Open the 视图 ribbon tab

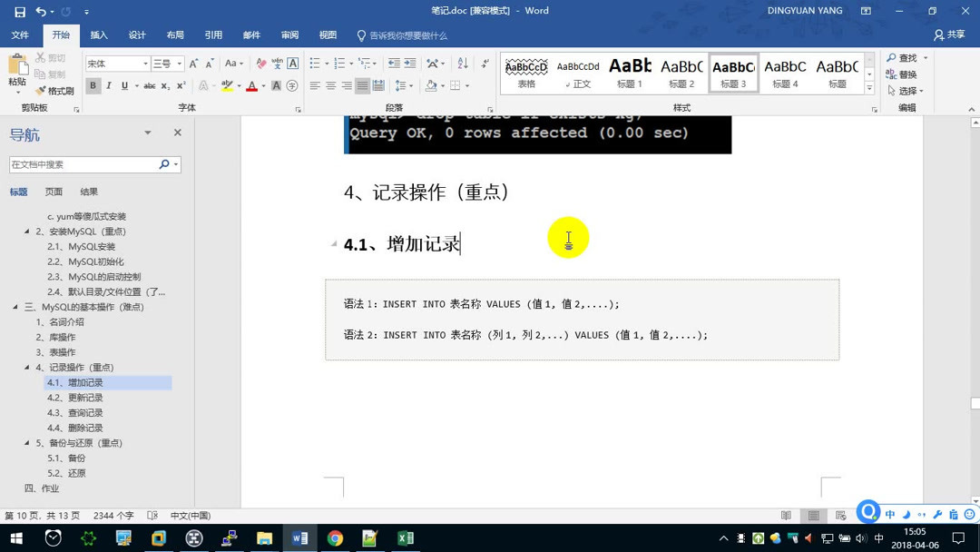click(327, 34)
